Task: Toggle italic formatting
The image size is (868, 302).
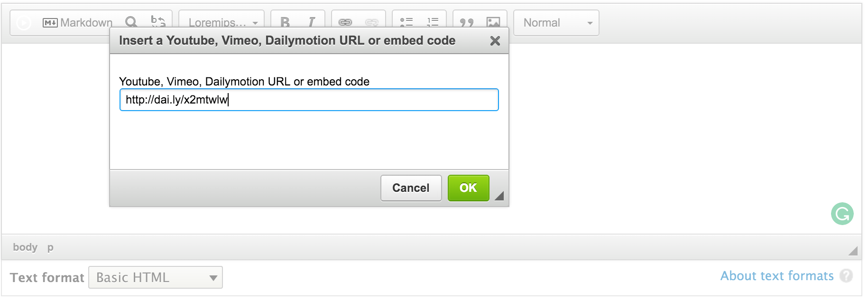Action: [311, 22]
